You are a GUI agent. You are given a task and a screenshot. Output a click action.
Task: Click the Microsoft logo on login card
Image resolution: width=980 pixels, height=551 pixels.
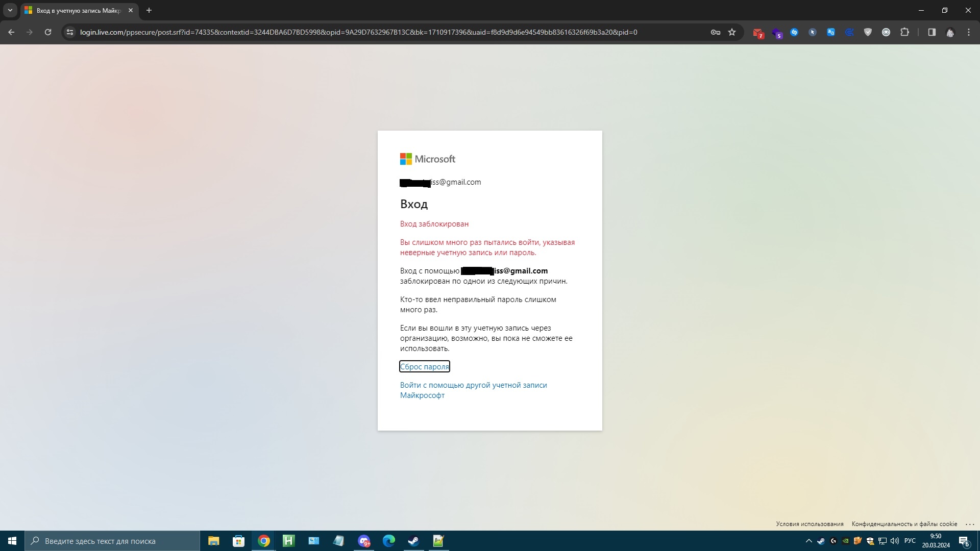click(428, 159)
